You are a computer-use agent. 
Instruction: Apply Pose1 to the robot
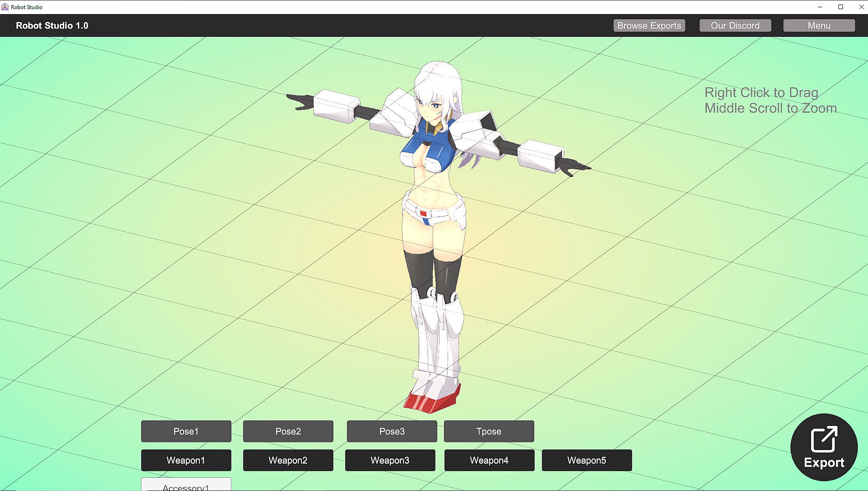click(x=186, y=431)
